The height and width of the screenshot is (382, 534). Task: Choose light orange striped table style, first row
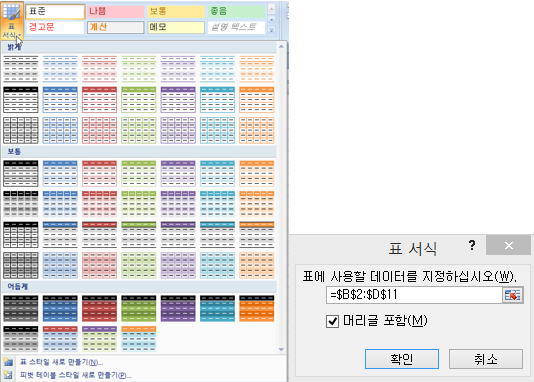coord(256,69)
